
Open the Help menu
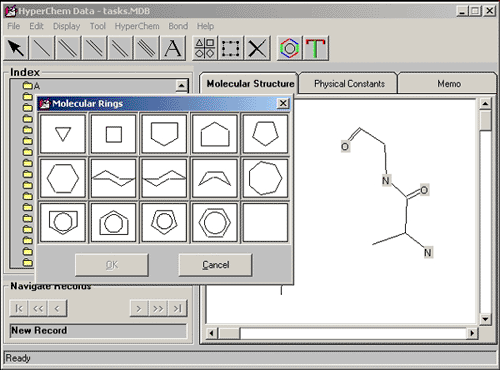205,26
